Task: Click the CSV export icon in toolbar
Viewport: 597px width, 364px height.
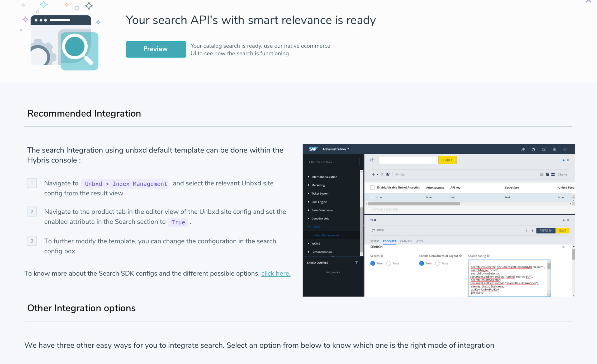Action: [388, 174]
